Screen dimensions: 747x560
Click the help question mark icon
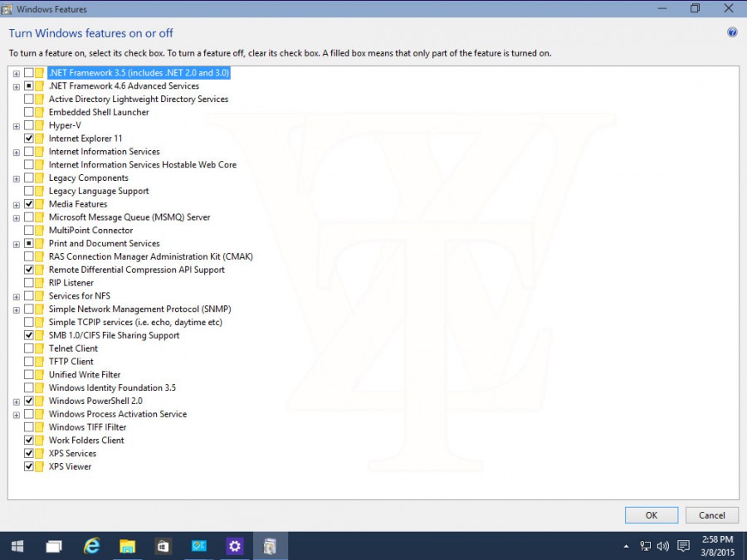click(x=732, y=32)
